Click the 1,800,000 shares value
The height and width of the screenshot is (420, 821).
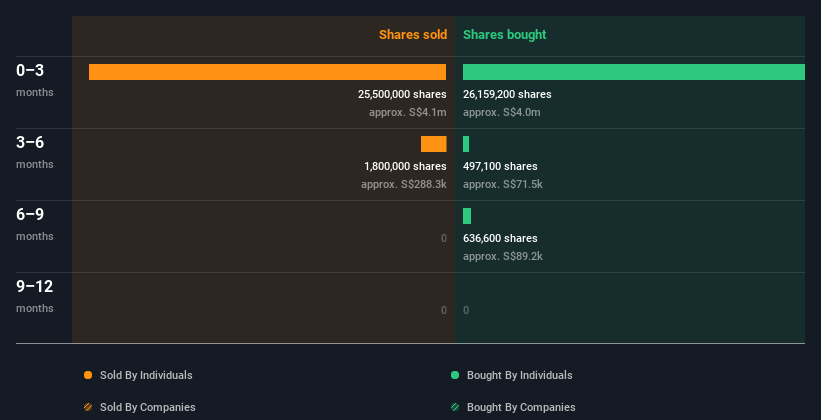(x=405, y=166)
